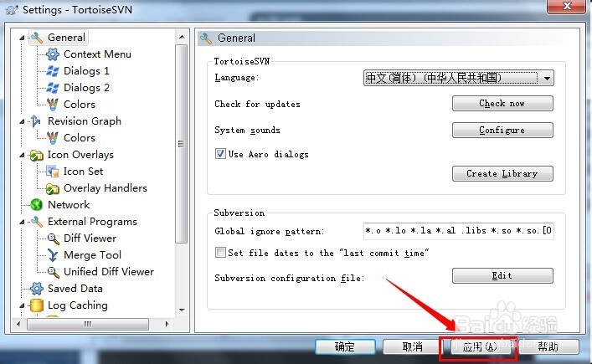Click the Icon Set icon
The image size is (592, 364).
[x=53, y=172]
